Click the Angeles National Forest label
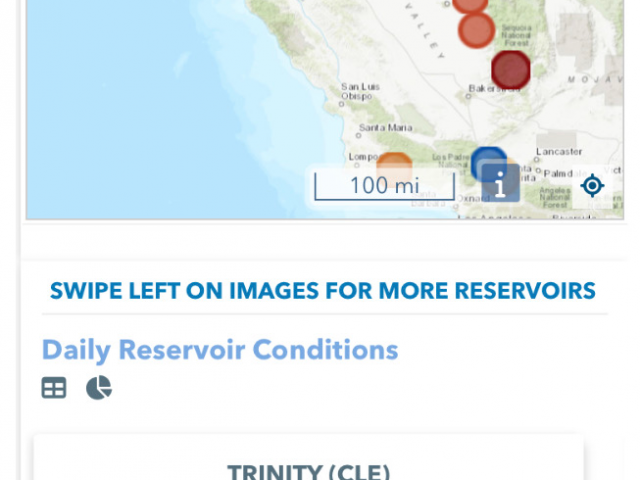Image resolution: width=640 pixels, height=480 pixels. point(554,198)
